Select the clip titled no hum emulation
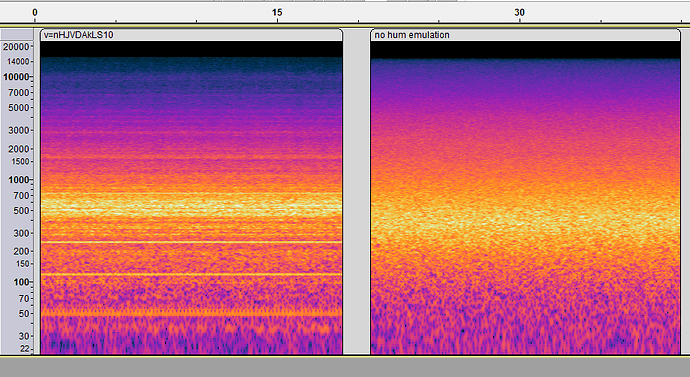 [525, 35]
